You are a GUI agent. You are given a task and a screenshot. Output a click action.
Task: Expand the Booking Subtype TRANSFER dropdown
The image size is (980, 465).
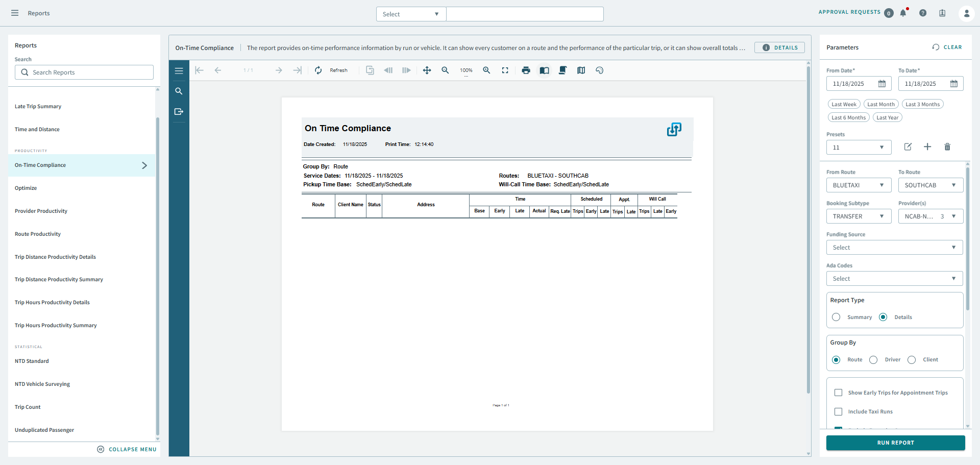(859, 216)
